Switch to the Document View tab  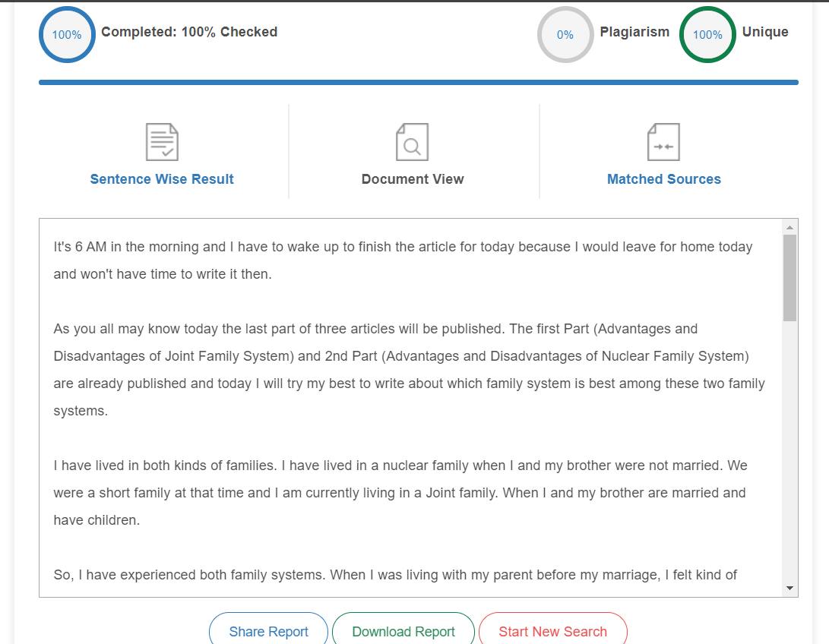[x=413, y=179]
